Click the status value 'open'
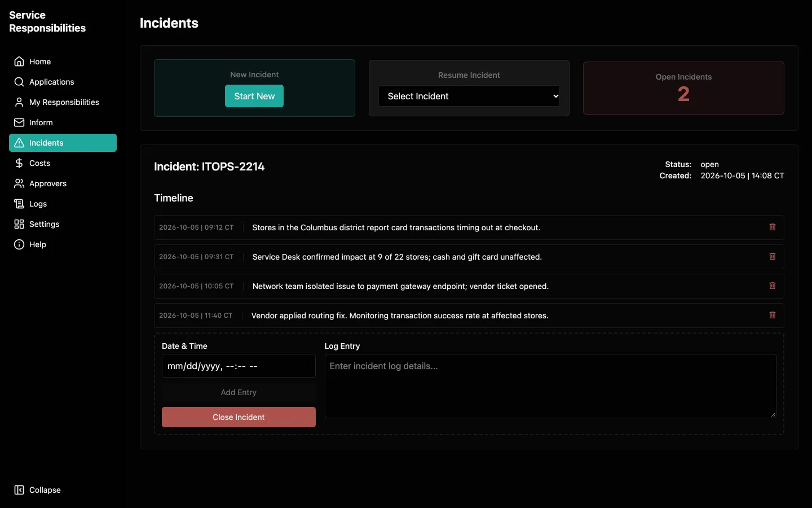 point(709,164)
